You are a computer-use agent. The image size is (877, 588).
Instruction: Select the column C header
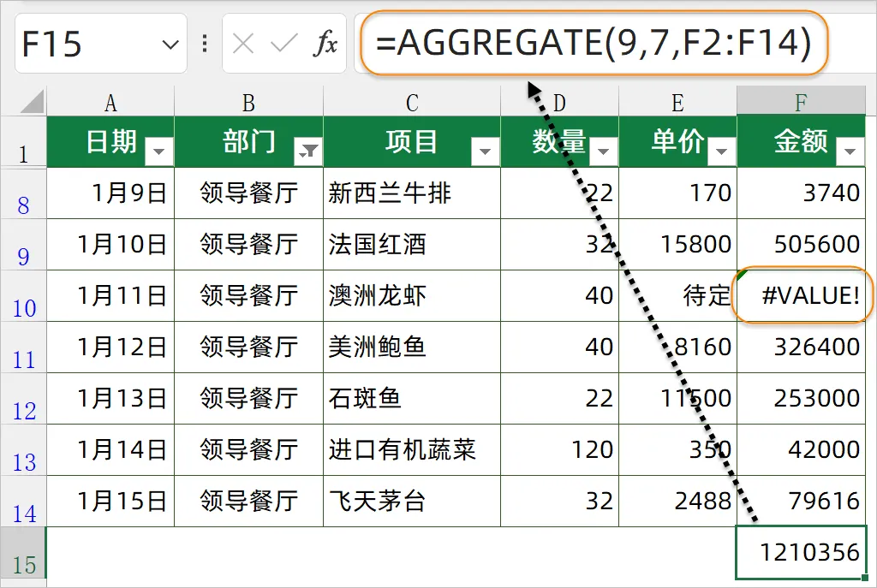(412, 103)
